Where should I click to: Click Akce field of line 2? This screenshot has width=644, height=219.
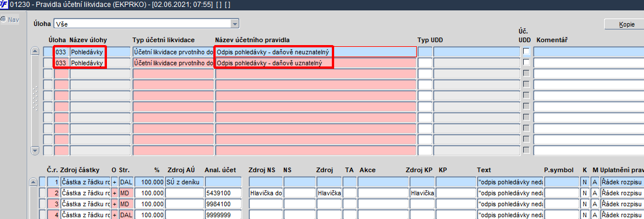[382, 192]
